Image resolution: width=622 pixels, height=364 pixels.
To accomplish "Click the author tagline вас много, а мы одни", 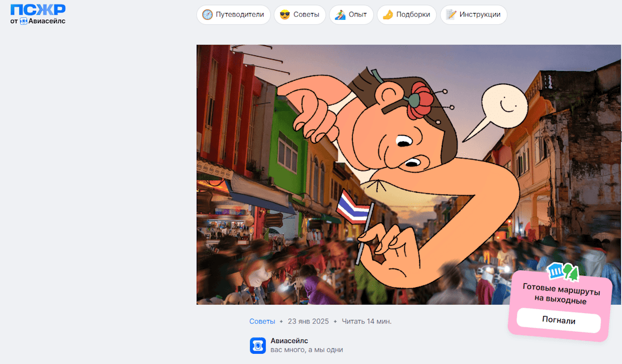I will (x=306, y=350).
